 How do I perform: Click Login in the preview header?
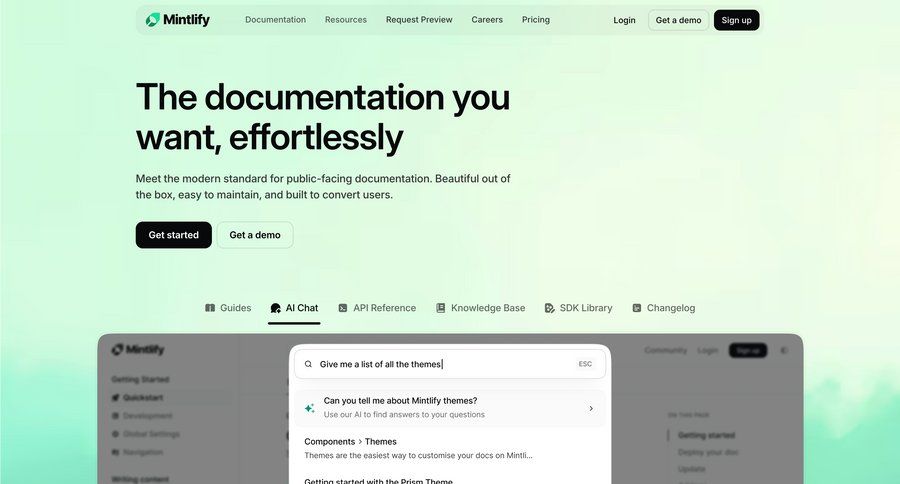[708, 350]
